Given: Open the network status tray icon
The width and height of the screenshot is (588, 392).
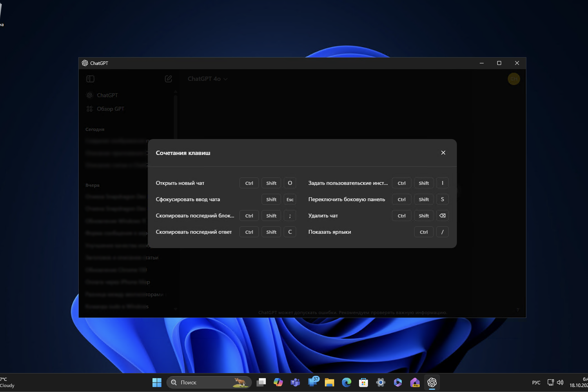Looking at the screenshot, I should click(551, 383).
